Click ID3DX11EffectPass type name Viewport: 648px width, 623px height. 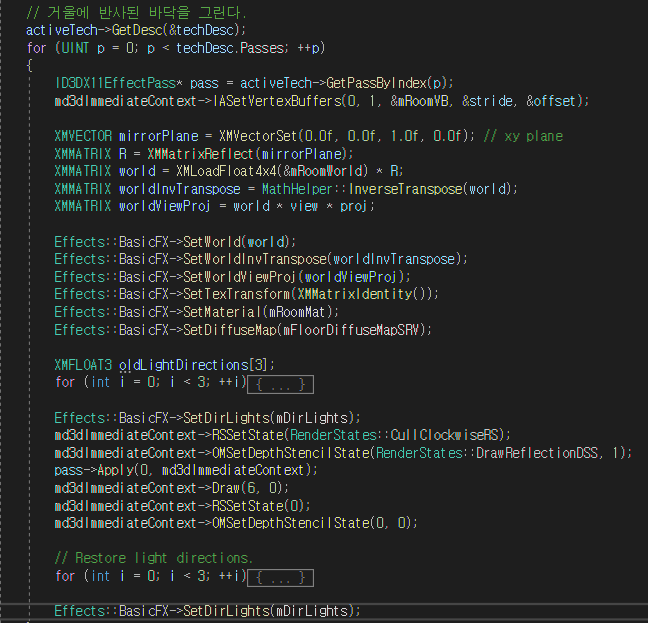115,83
